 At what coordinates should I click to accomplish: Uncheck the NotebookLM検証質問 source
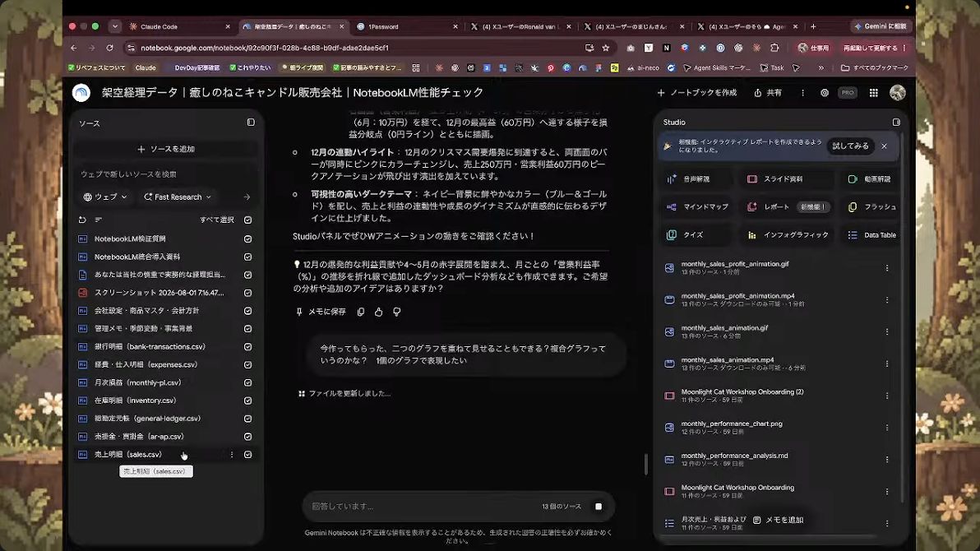(x=248, y=239)
